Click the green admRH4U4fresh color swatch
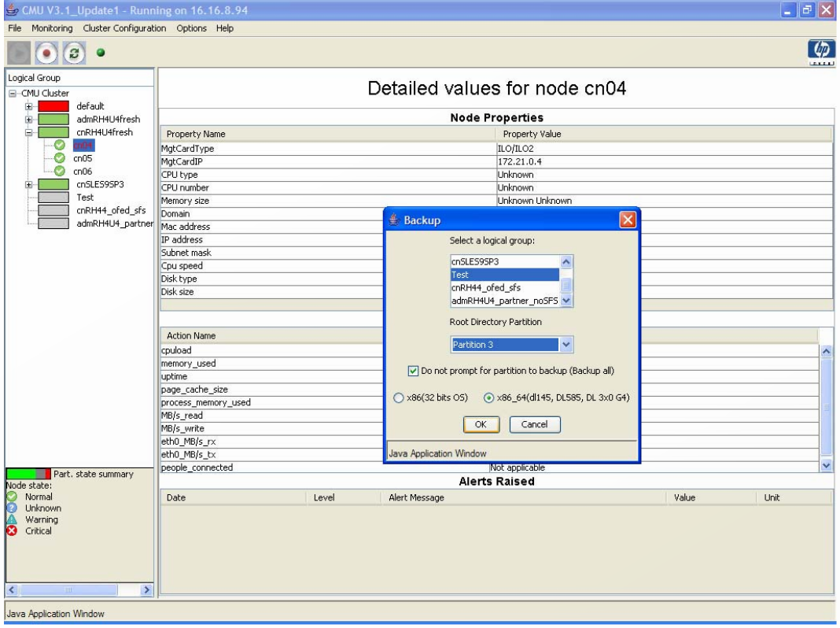The image size is (840, 628). [53, 119]
